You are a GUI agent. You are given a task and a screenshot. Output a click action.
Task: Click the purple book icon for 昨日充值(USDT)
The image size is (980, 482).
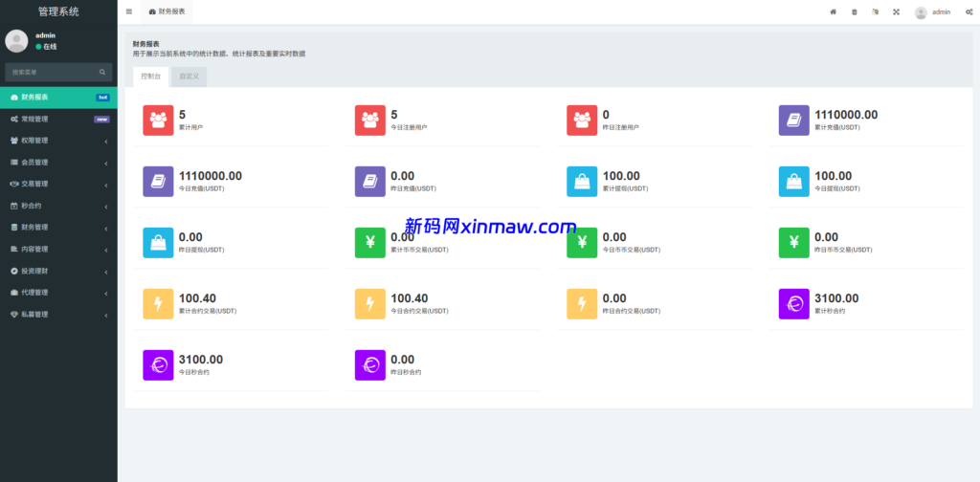point(370,181)
